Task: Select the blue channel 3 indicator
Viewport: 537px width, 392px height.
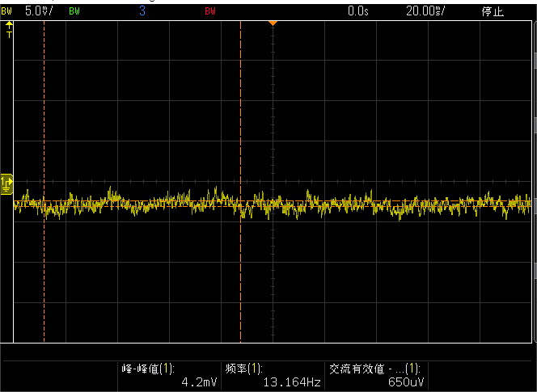Action: click(x=142, y=11)
